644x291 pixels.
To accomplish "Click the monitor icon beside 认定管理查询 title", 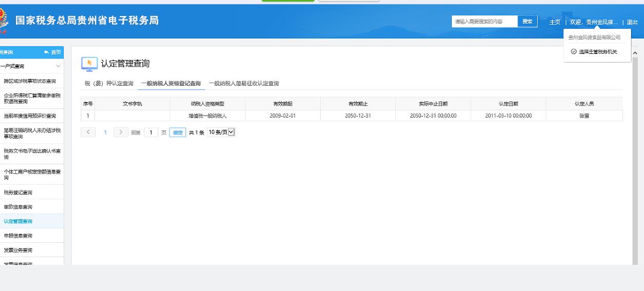I will 89,64.
